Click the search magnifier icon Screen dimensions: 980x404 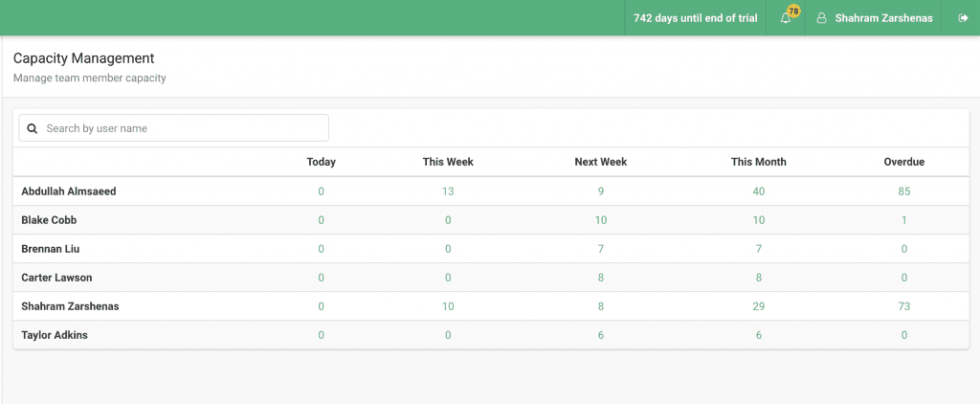tap(33, 128)
